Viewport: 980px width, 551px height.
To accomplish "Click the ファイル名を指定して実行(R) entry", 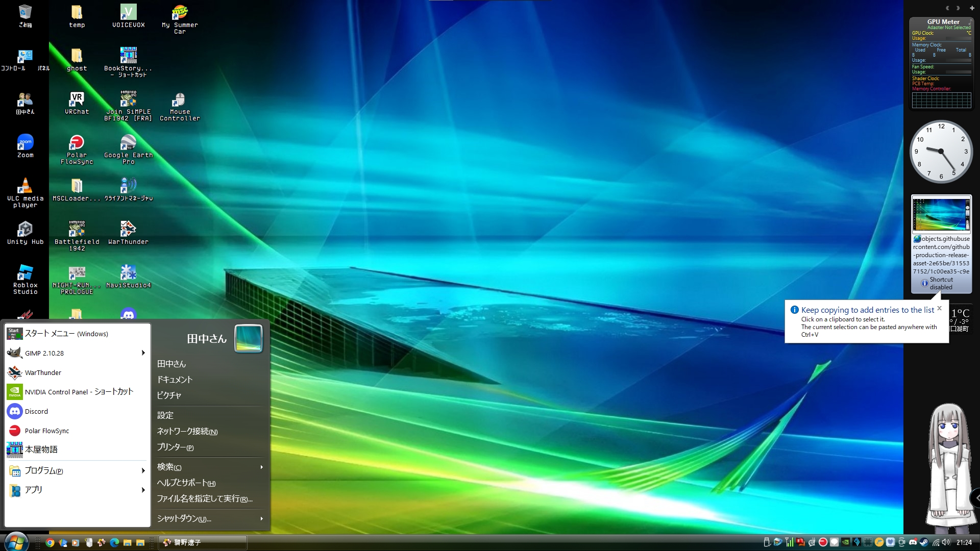I will [205, 498].
